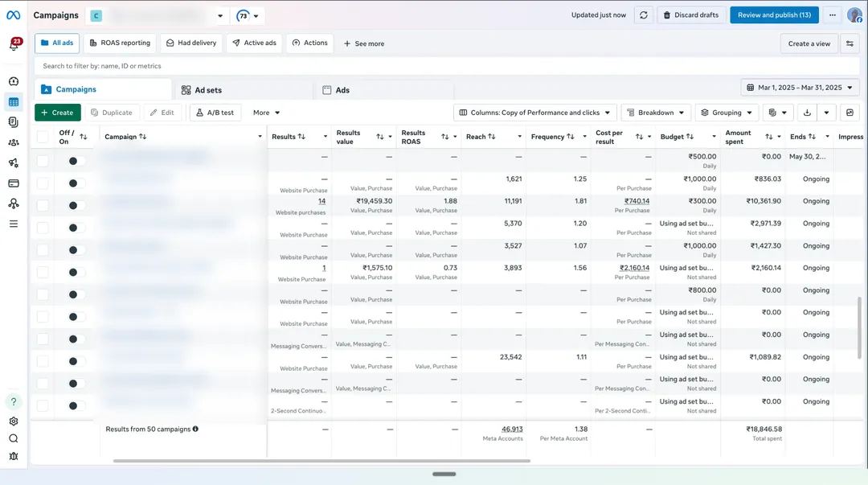Check the box for ₹2,971.39 spent campaign row
Image resolution: width=868 pixels, height=485 pixels.
coord(43,228)
